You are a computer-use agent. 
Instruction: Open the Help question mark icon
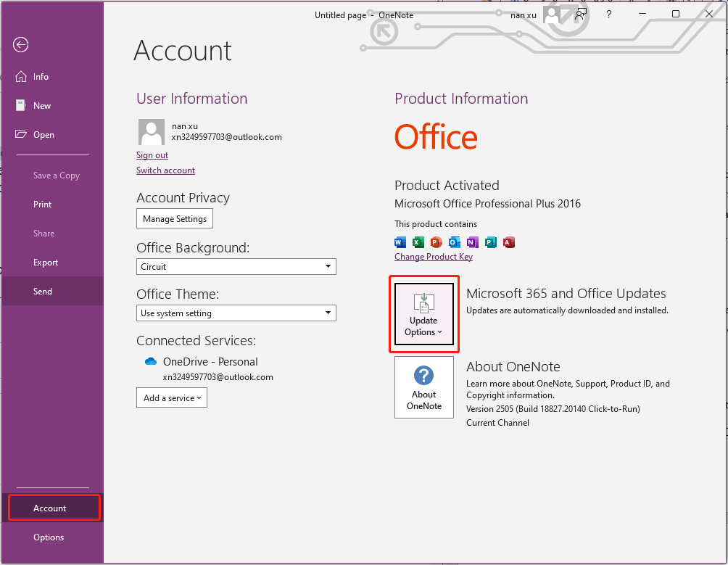(x=609, y=15)
